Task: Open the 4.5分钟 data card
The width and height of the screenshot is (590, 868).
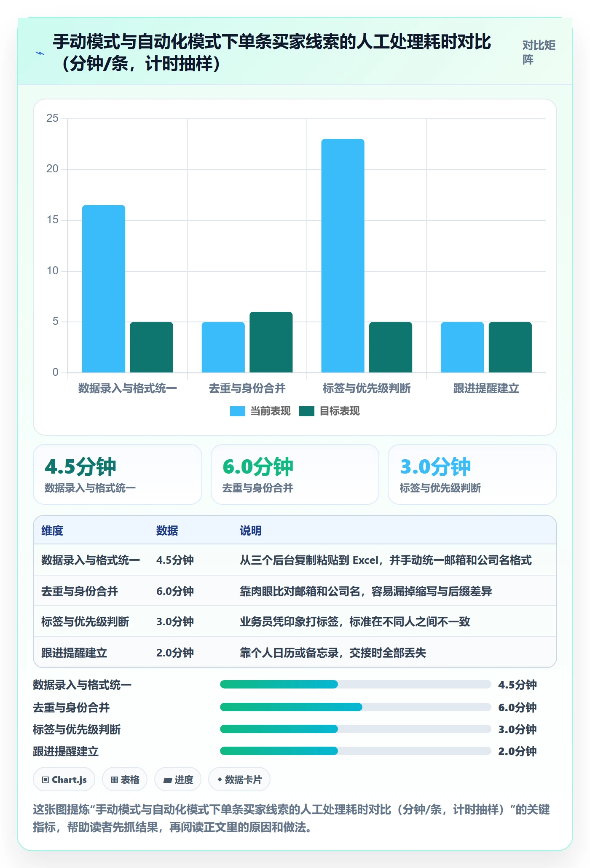Action: coord(118,474)
